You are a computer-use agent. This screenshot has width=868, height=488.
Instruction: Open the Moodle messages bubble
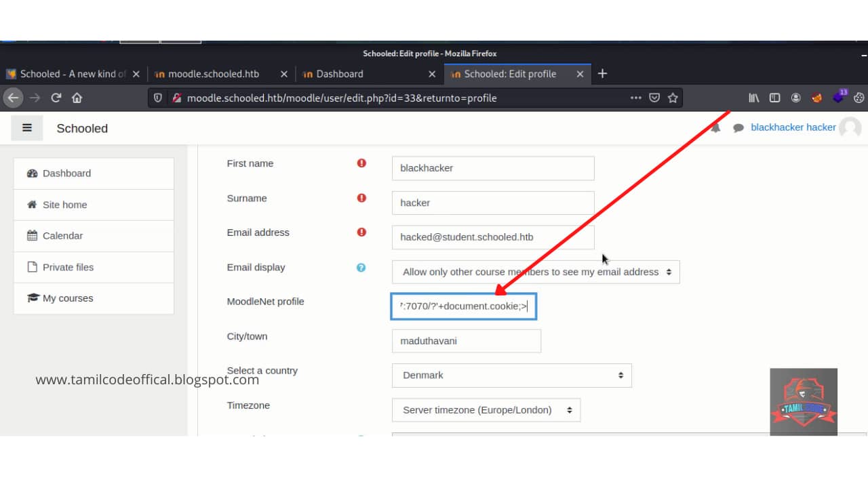(x=738, y=127)
